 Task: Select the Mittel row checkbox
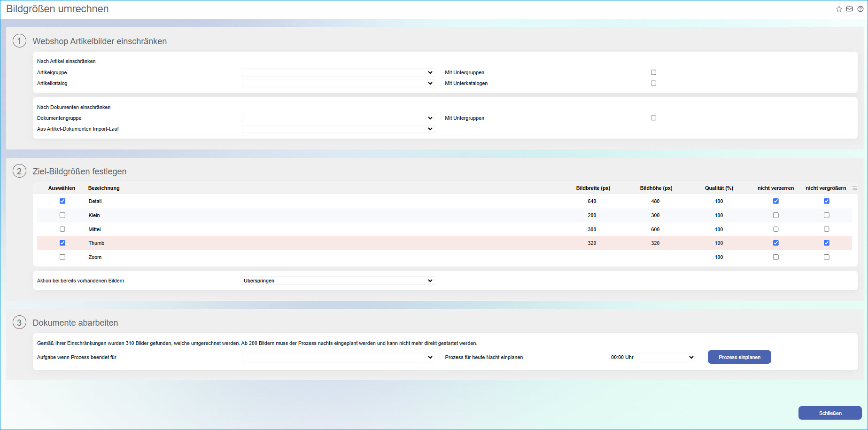click(x=62, y=229)
